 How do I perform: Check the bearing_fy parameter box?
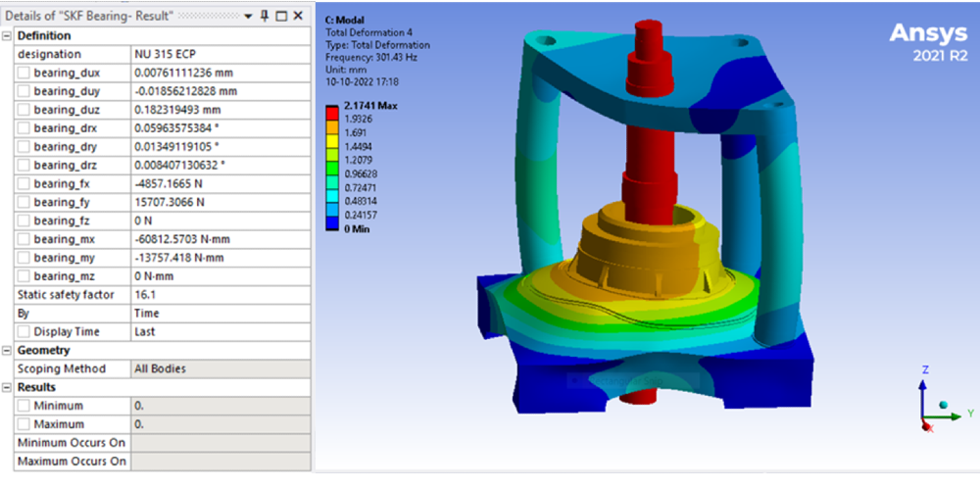tap(24, 202)
